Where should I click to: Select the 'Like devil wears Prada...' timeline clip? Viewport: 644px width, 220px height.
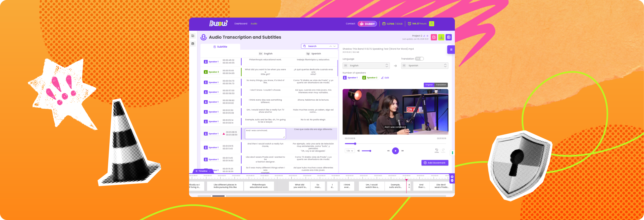(441, 186)
